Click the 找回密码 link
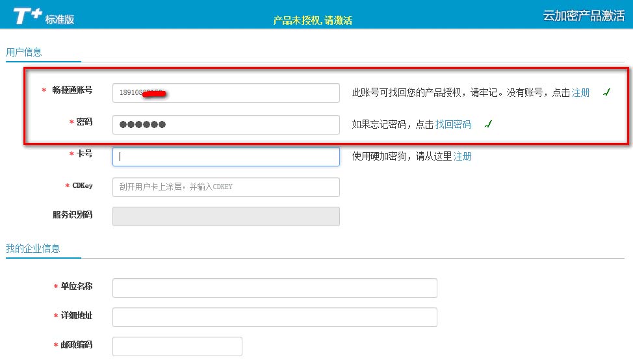 click(x=454, y=124)
